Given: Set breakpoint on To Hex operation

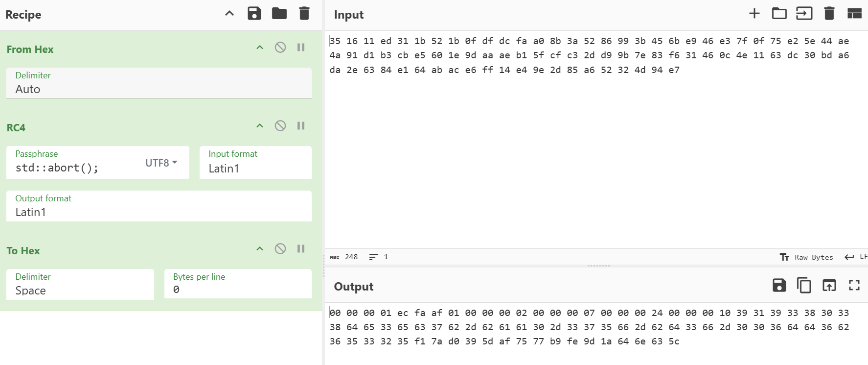Looking at the screenshot, I should click(301, 249).
